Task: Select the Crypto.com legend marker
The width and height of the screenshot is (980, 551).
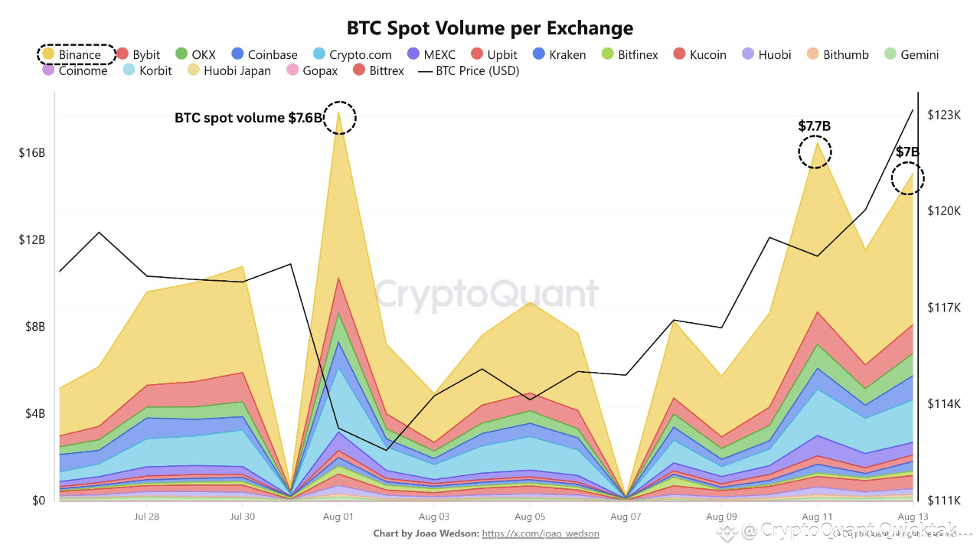Action: (x=319, y=54)
